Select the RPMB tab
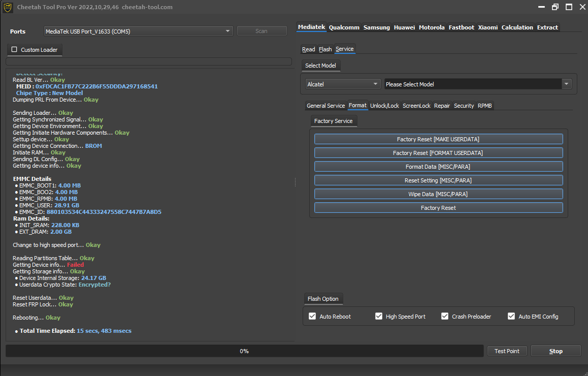 pyautogui.click(x=484, y=106)
